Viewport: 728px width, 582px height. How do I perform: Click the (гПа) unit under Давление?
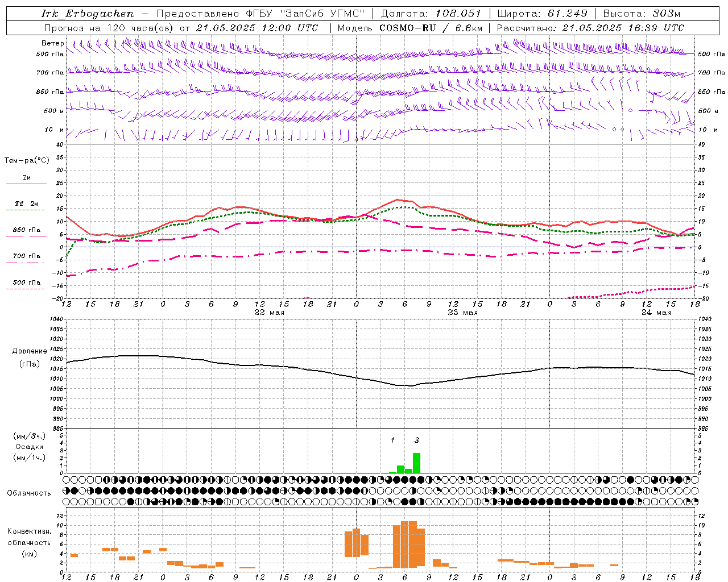30,364
